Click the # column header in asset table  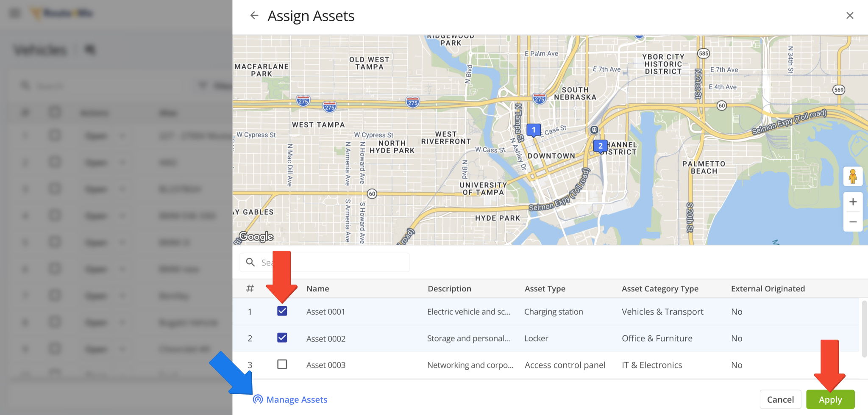click(x=250, y=289)
